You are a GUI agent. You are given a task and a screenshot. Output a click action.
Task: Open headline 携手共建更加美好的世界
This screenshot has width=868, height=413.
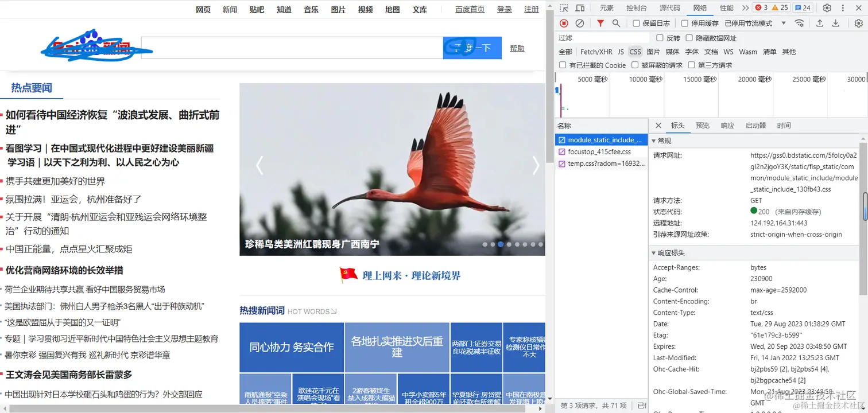click(56, 181)
